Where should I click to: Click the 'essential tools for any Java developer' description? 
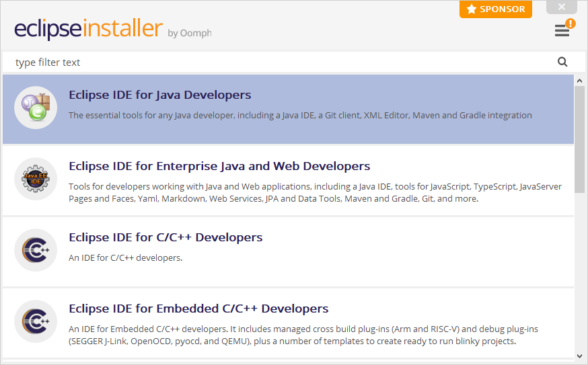click(300, 116)
